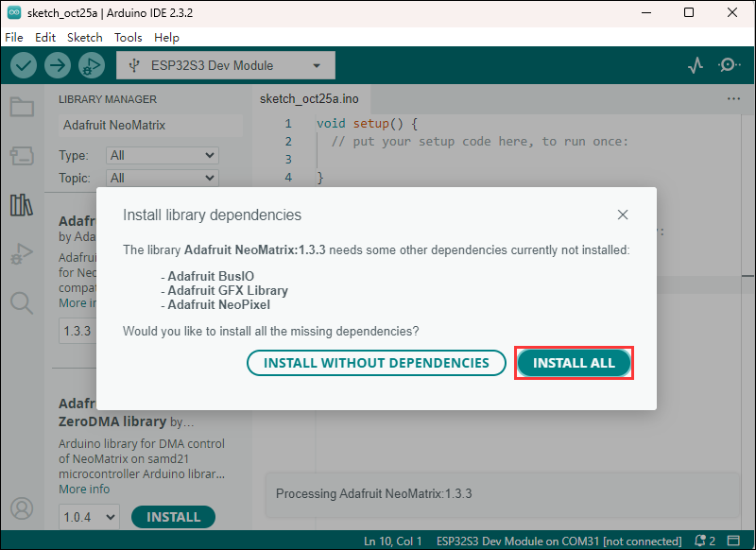Click the Arduino IDE logo in title bar

(14, 12)
